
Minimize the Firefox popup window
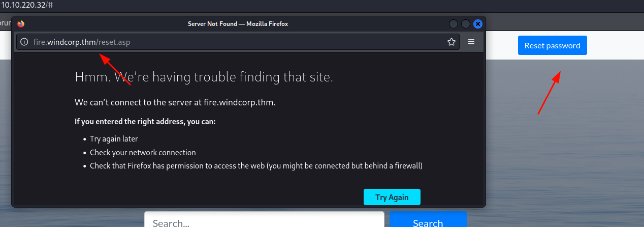pyautogui.click(x=453, y=24)
